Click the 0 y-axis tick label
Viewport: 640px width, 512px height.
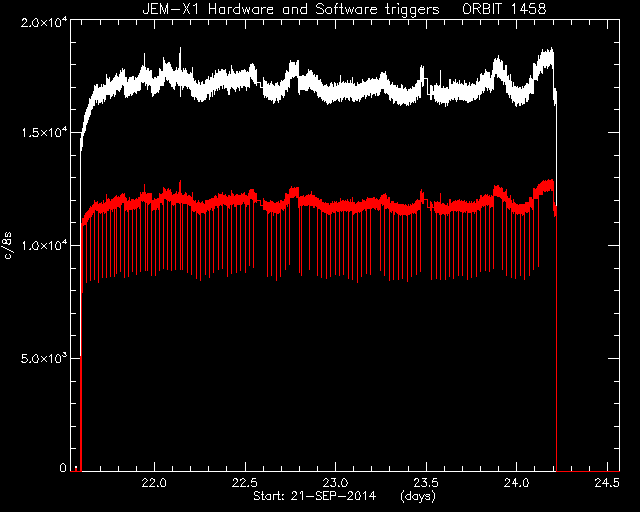[63, 467]
